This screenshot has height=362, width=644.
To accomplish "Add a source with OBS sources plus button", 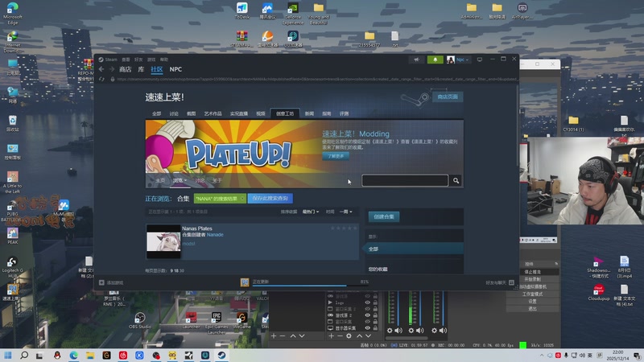I will 331,335.
